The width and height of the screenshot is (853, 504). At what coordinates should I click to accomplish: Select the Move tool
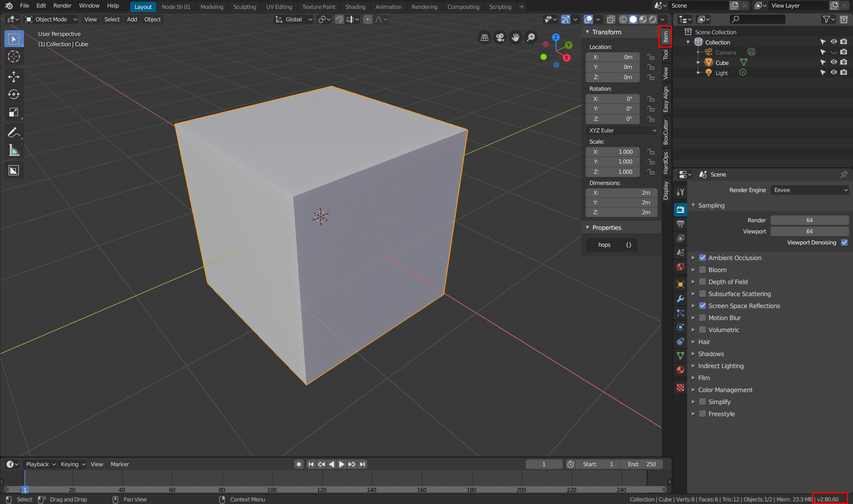tap(14, 77)
